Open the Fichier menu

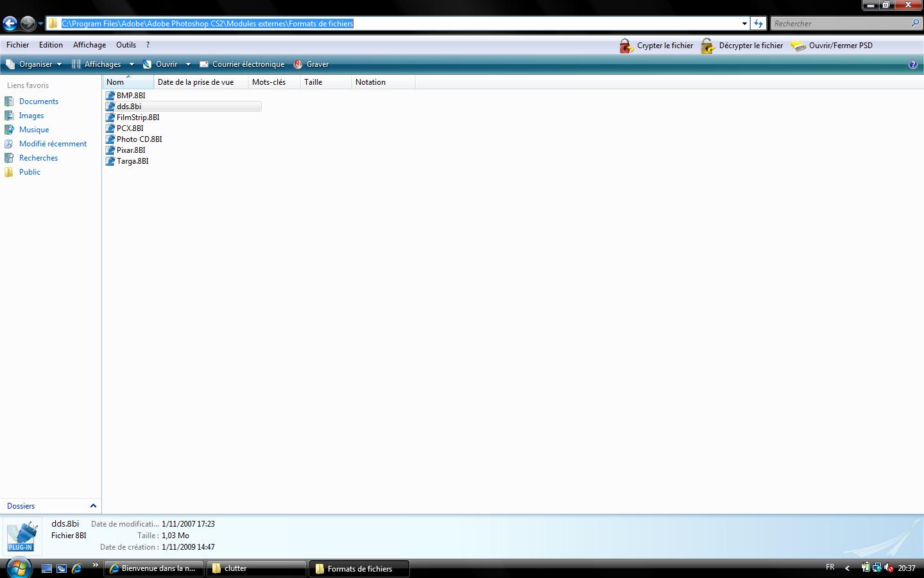tap(18, 45)
